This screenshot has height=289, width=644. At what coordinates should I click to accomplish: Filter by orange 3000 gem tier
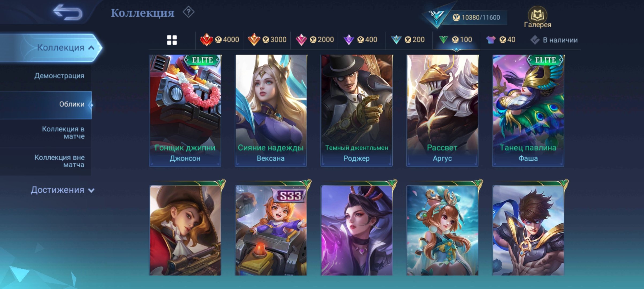pyautogui.click(x=267, y=40)
